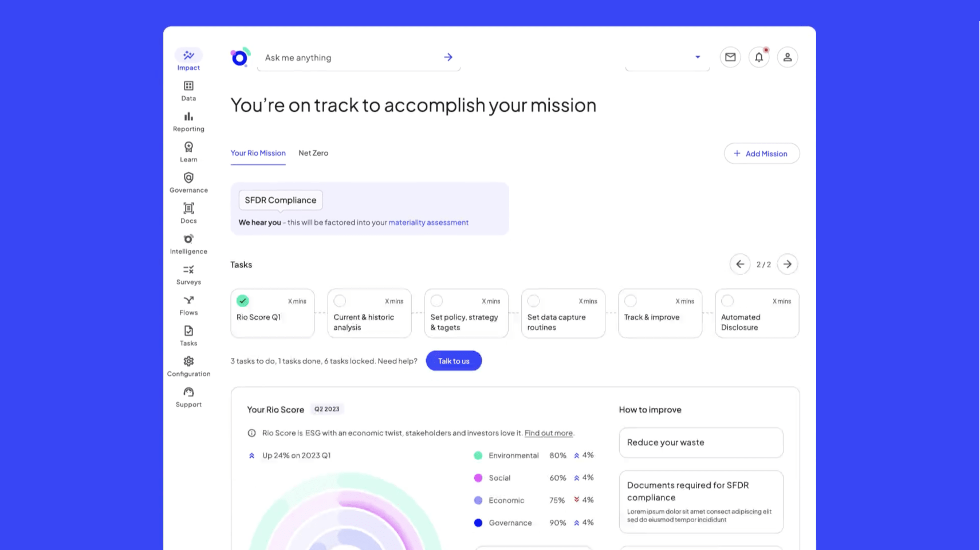
Task: Check Current & historic analysis task circle
Action: 340,301
